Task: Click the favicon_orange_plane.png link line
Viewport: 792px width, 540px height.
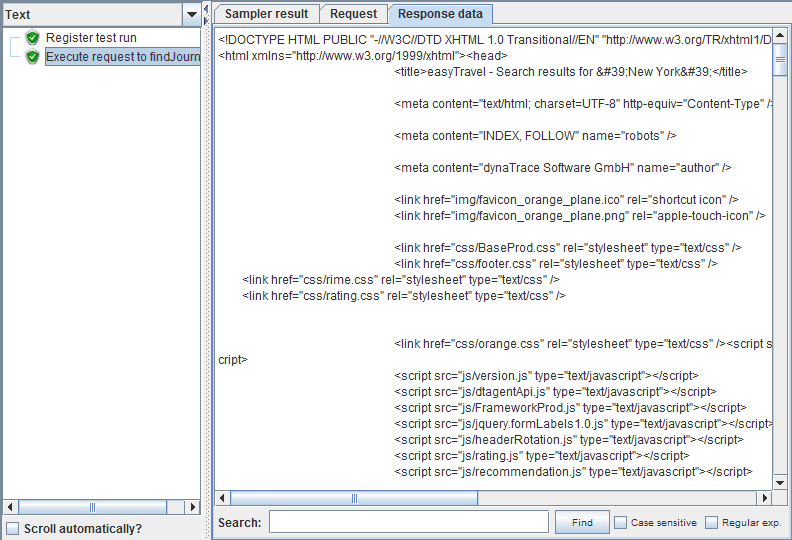Action: click(x=580, y=216)
